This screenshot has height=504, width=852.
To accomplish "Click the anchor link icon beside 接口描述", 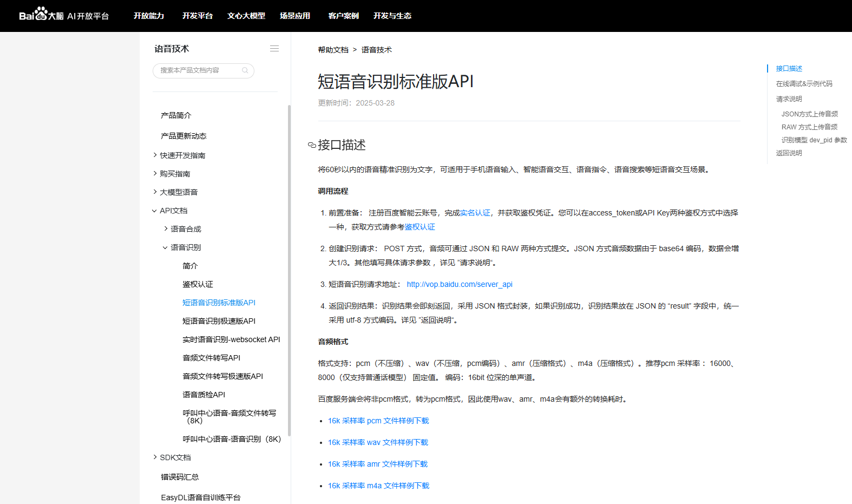I will point(312,145).
